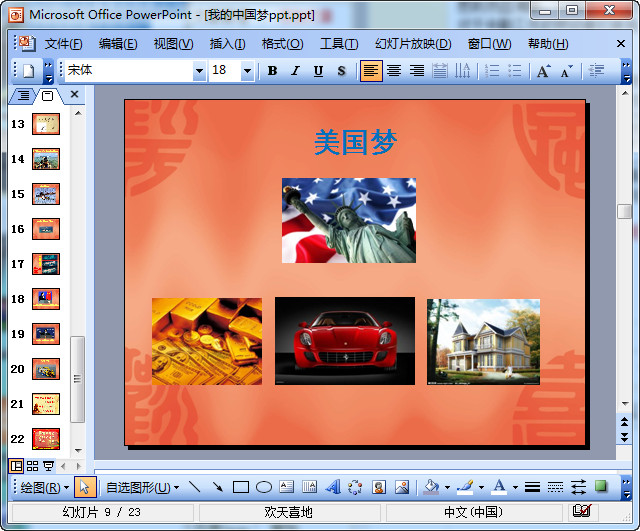Open the line color dropdown arrow

[x=481, y=487]
